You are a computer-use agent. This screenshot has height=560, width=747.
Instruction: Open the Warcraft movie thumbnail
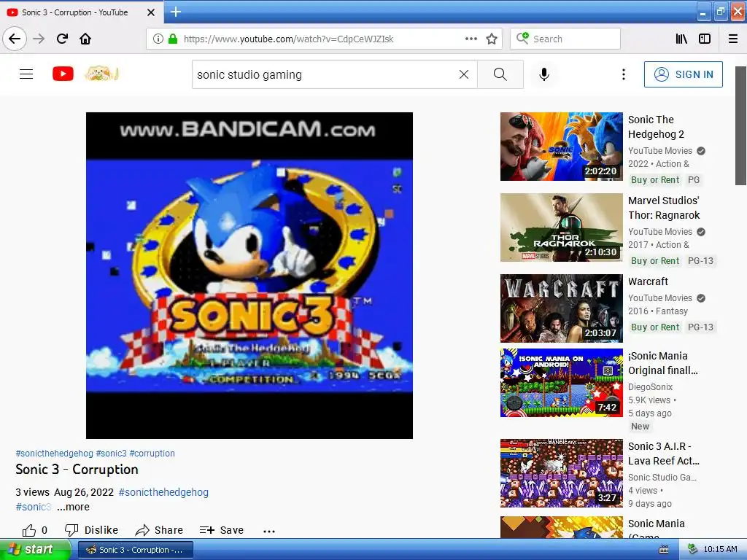[561, 308]
